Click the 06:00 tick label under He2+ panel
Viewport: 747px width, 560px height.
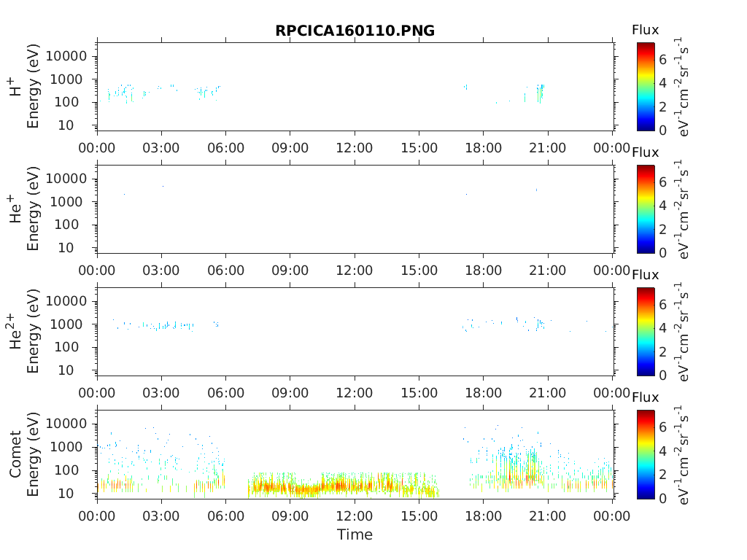click(226, 393)
